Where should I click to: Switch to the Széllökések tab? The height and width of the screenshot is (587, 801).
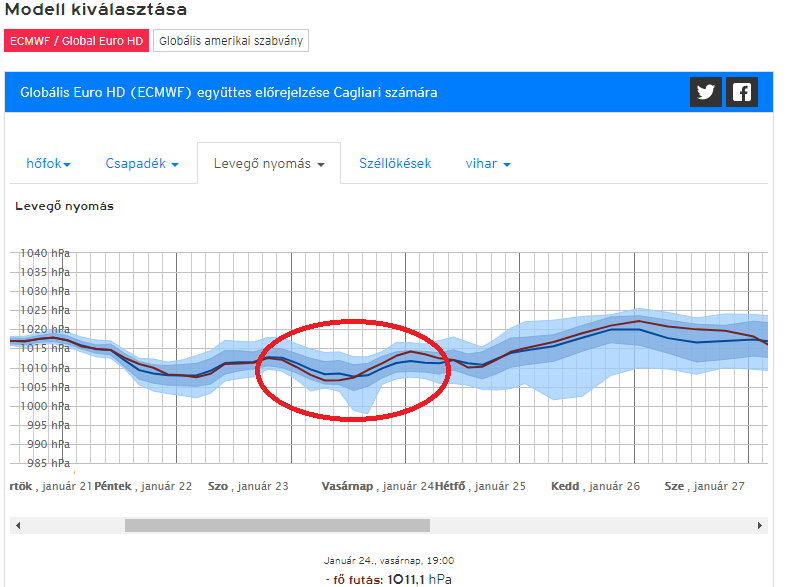(x=395, y=163)
